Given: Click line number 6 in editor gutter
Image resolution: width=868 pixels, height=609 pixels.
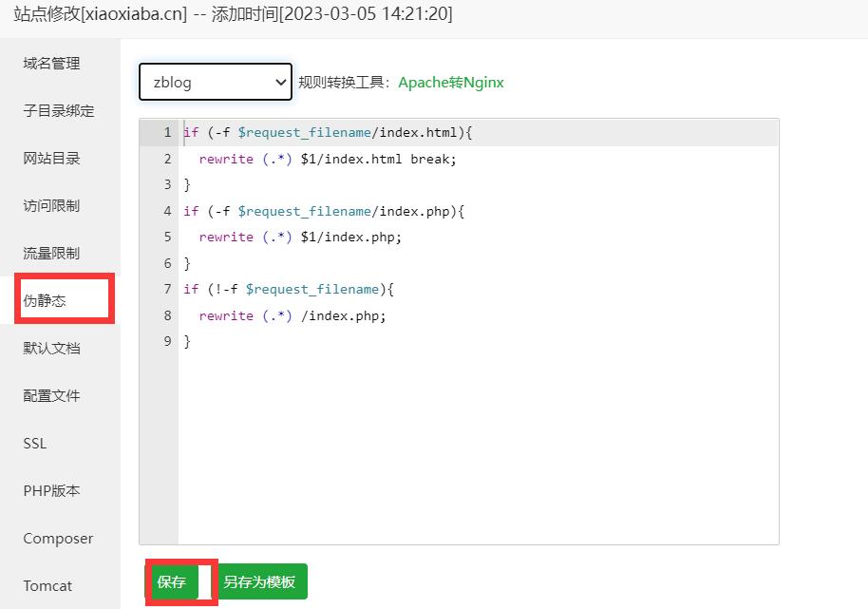Looking at the screenshot, I should coord(168,263).
